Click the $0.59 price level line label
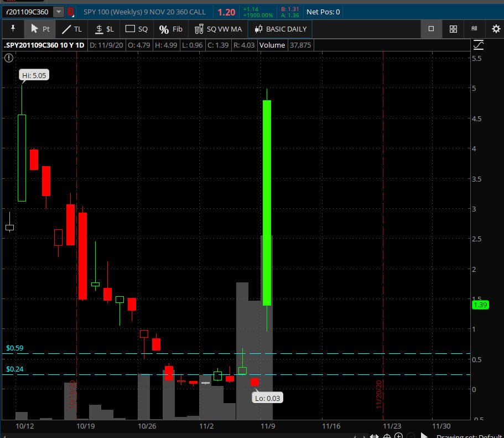Viewport: 504px width, 438px height. click(15, 348)
